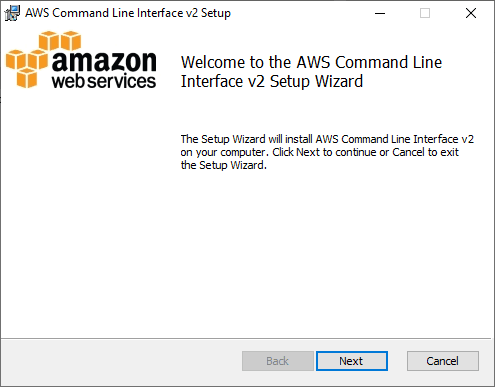
Task: Click the Next button to continue setup
Action: [352, 361]
